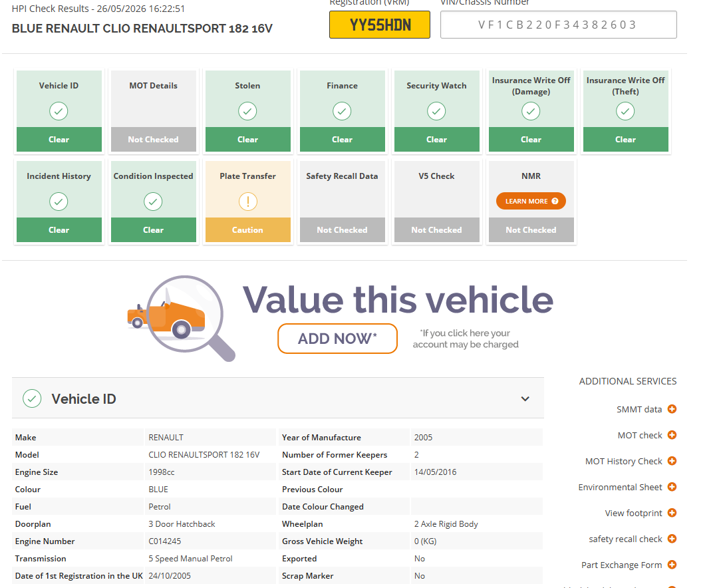Click the Vehicle ID tile Clear bar
Image resolution: width=719 pixels, height=588 pixels.
tap(59, 140)
